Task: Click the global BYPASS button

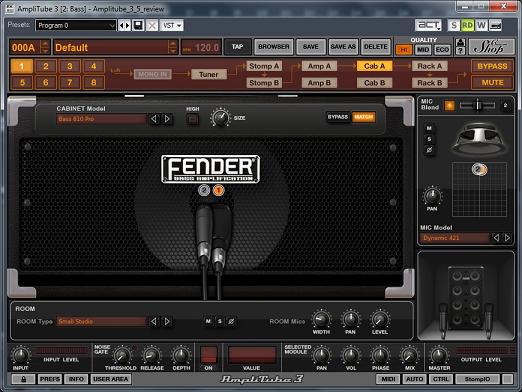Action: [492, 66]
